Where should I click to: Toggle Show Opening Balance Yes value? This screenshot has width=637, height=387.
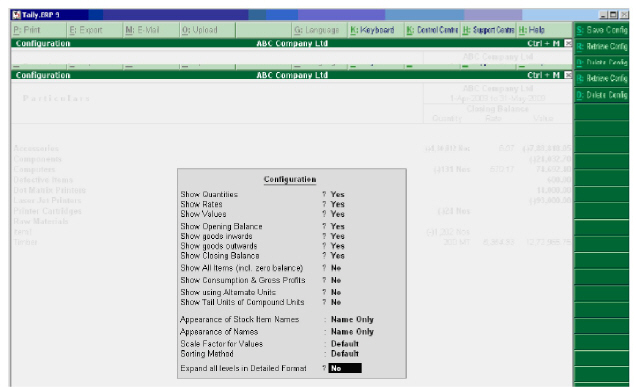coord(337,226)
